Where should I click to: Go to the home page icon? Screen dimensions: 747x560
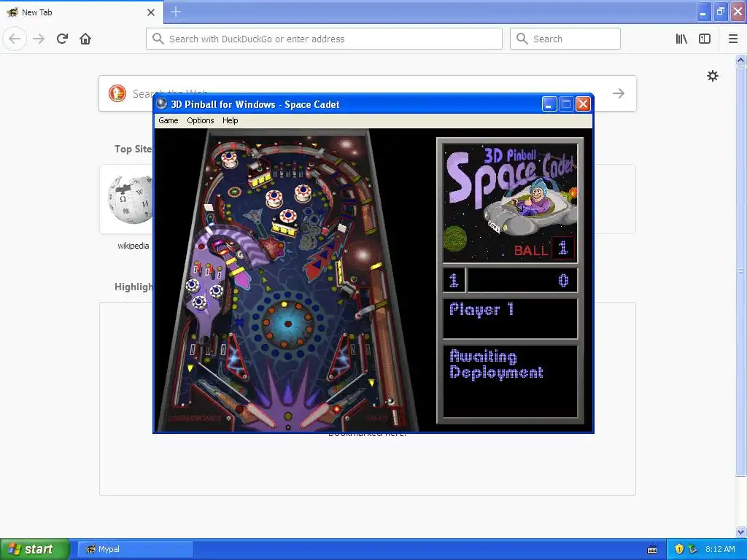85,39
